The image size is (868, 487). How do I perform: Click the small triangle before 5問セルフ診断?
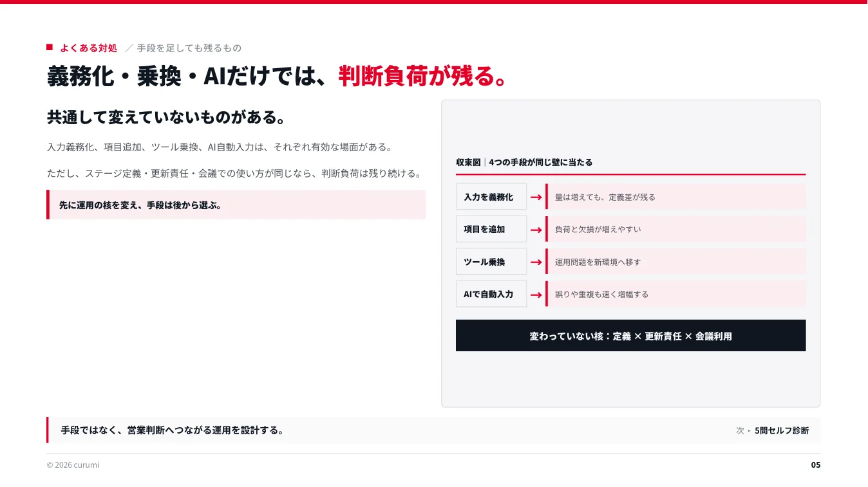(x=749, y=430)
